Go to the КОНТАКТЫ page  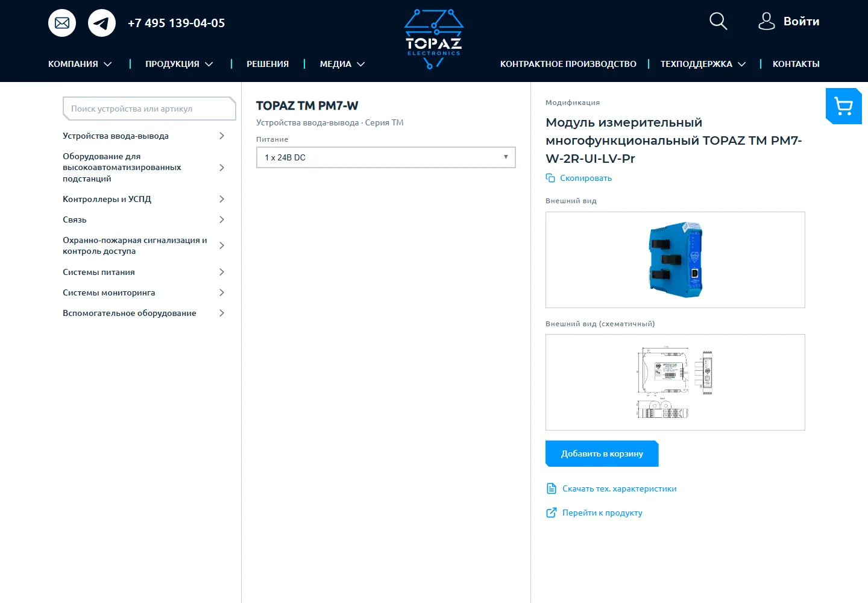pos(796,64)
